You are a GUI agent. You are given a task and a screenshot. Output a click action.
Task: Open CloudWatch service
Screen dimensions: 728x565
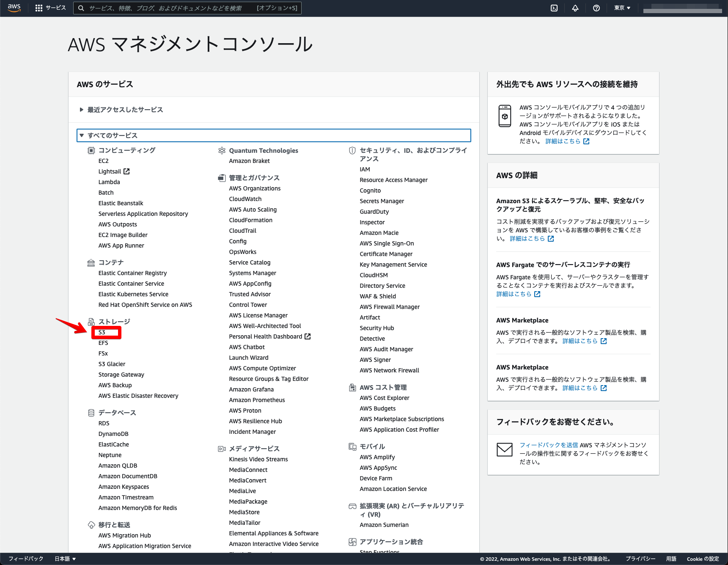pyautogui.click(x=245, y=199)
